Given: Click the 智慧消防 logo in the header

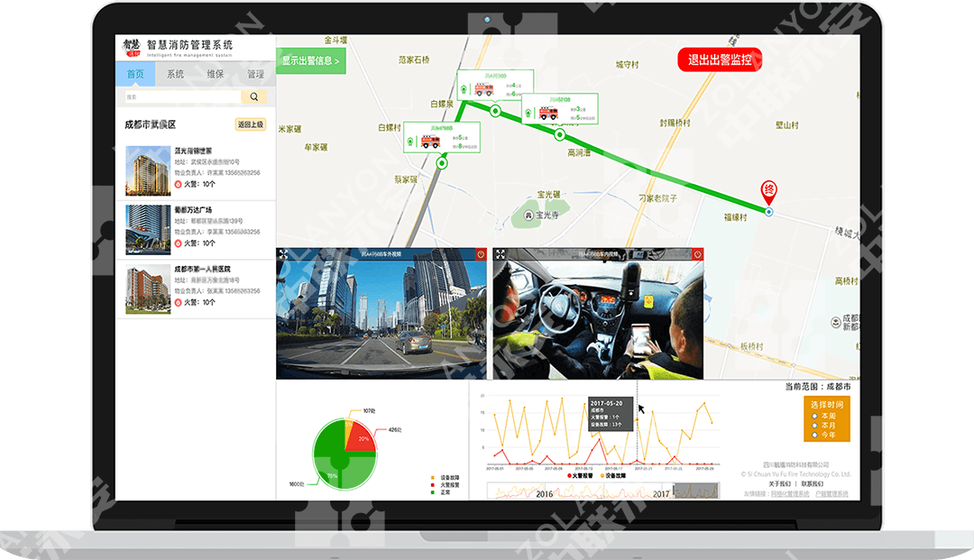Looking at the screenshot, I should pos(132,47).
